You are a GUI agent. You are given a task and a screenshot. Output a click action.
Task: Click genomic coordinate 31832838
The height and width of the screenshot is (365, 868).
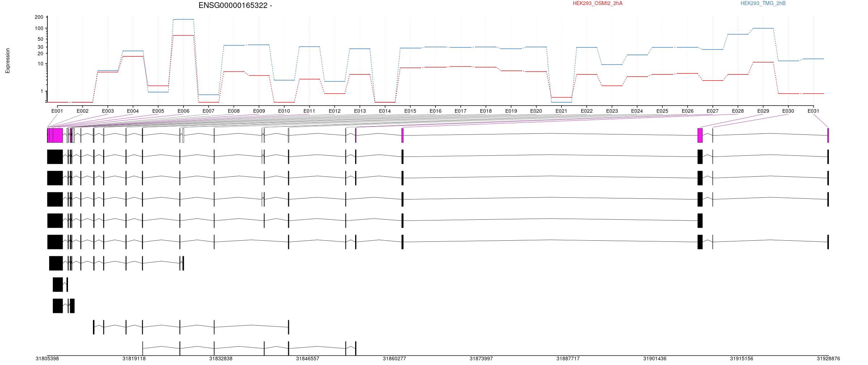point(221,358)
